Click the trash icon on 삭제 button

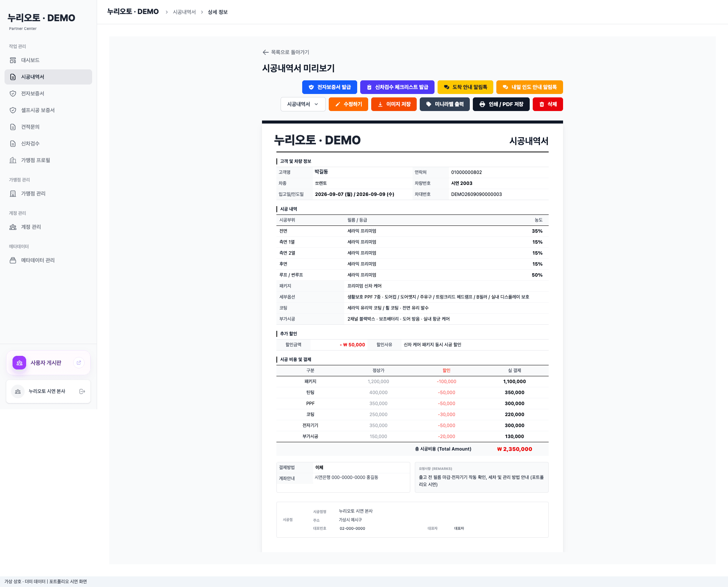tap(541, 104)
